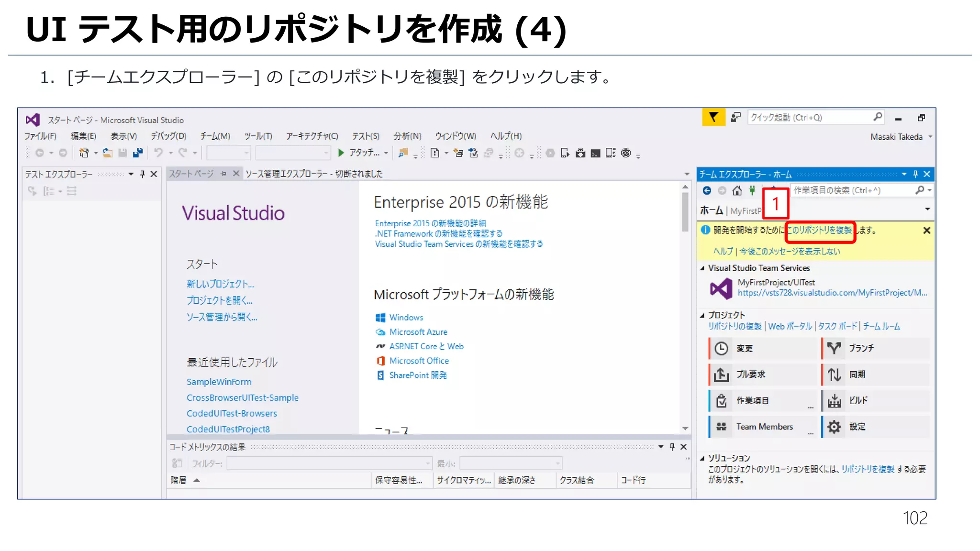The height and width of the screenshot is (551, 980).
Task: Click the Save All toolbar icon
Action: click(x=138, y=153)
